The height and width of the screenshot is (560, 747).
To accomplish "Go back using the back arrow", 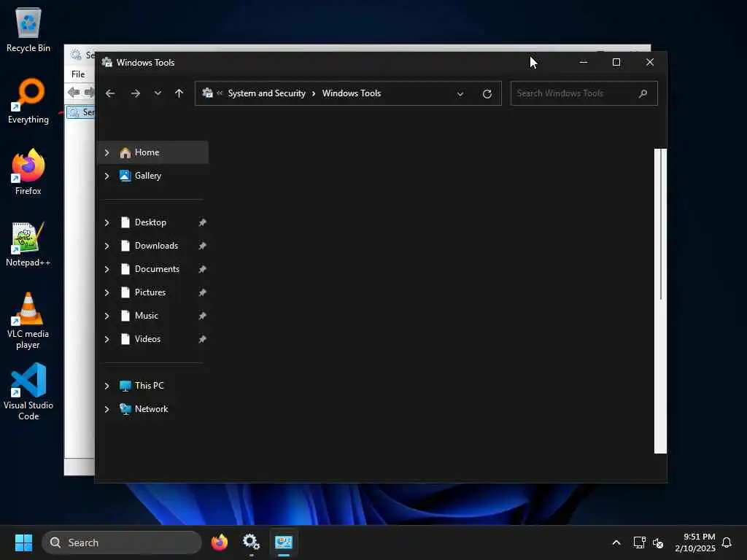I will 110,93.
